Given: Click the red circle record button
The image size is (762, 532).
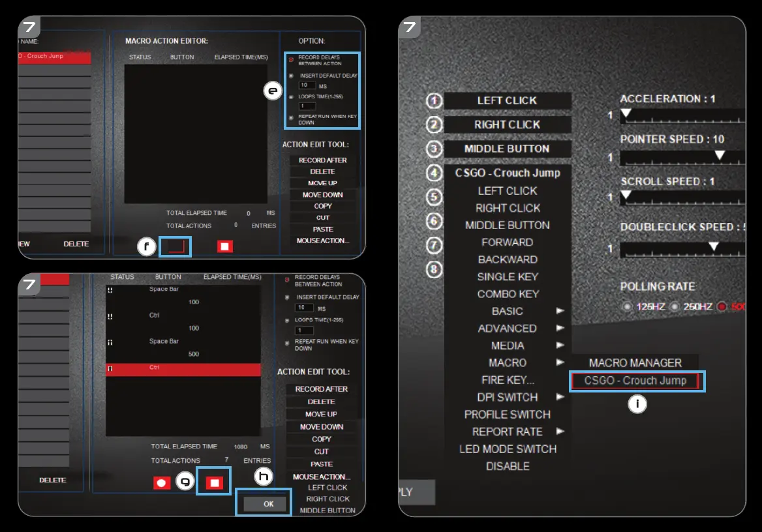Looking at the screenshot, I should (162, 482).
